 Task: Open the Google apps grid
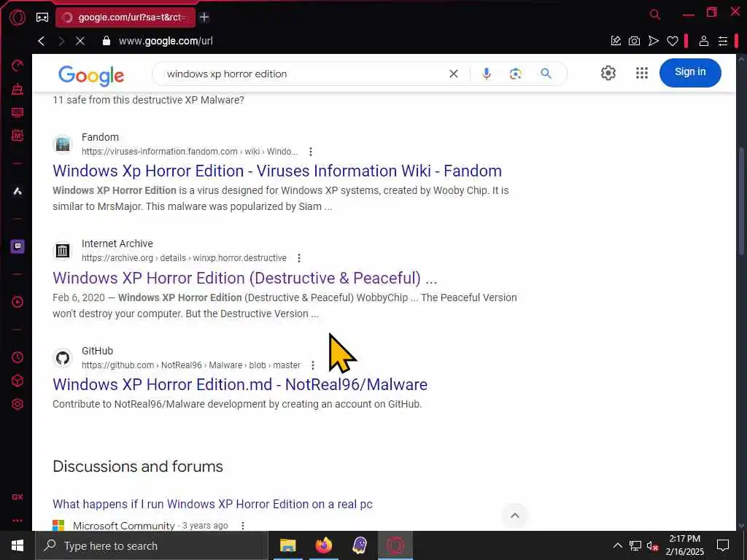(642, 73)
